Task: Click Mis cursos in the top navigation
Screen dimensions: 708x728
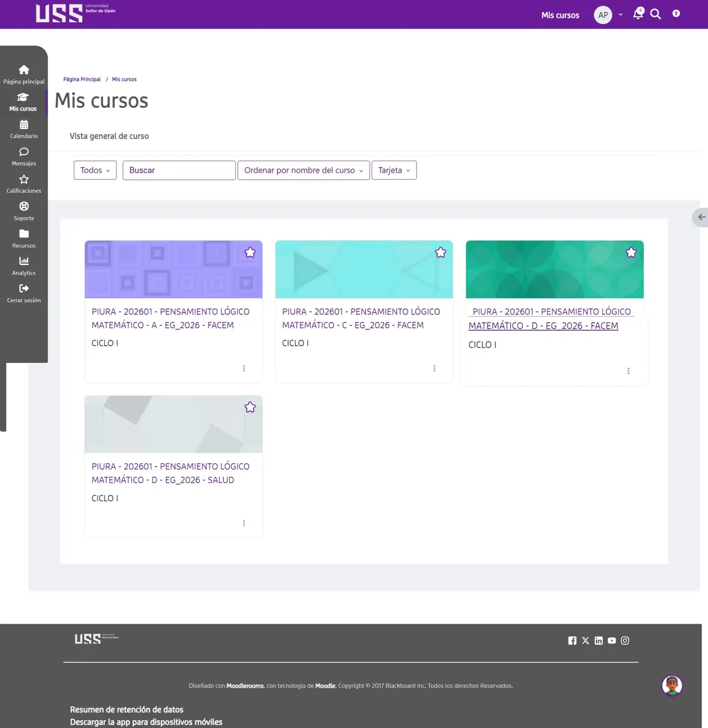Action: 560,15
